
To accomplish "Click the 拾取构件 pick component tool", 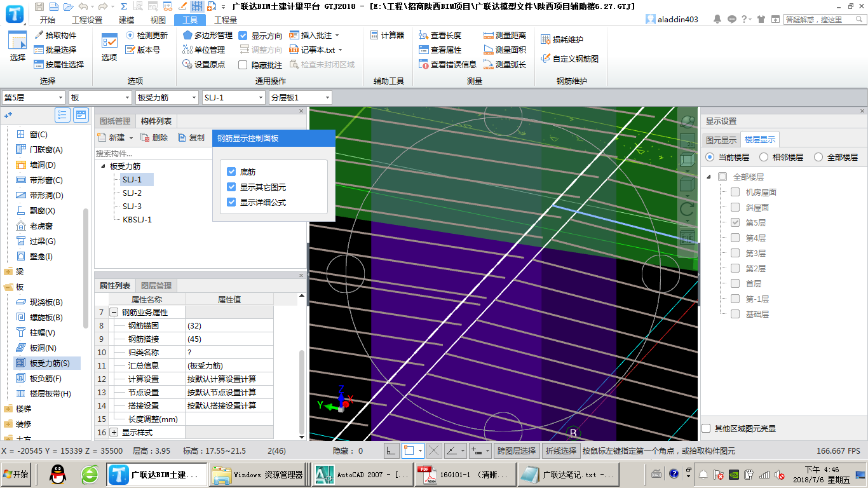I will [55, 36].
